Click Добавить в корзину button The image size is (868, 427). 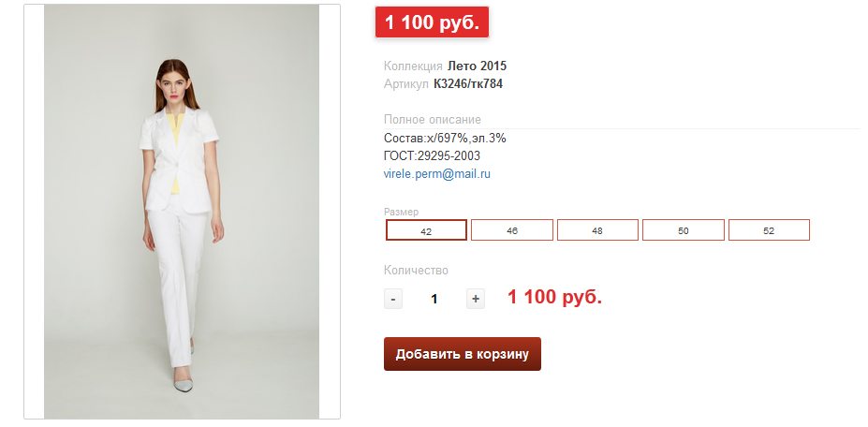463,354
